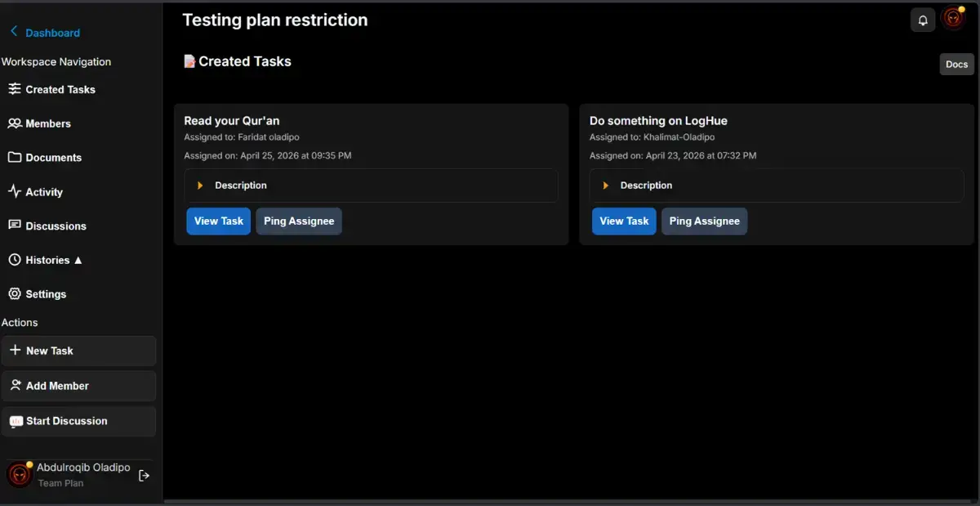Ping Assignee Khalimat-Oladipo on LogHue task
980x506 pixels.
[x=704, y=221]
